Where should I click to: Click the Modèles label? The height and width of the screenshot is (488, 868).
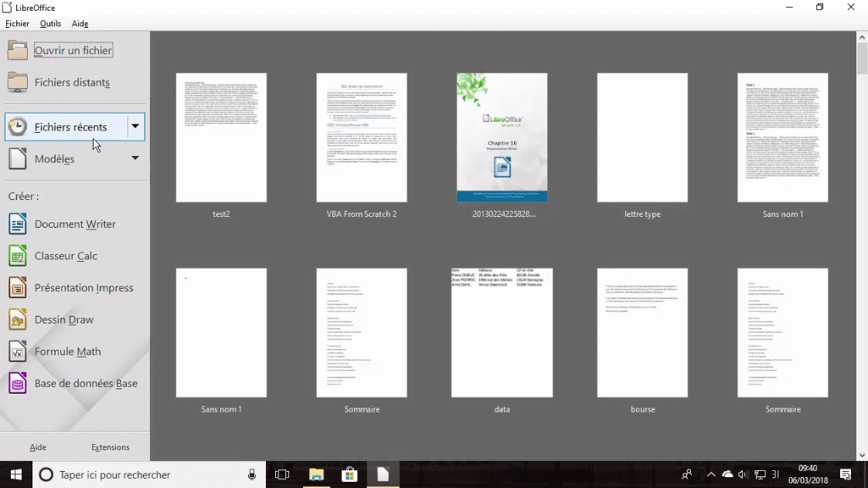tap(54, 159)
